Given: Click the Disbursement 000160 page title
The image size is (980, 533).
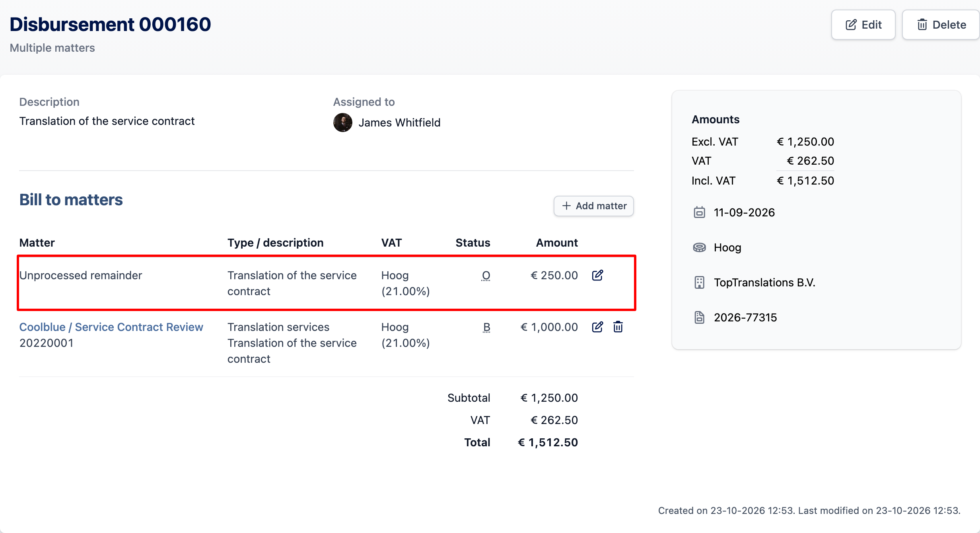Looking at the screenshot, I should [x=110, y=24].
